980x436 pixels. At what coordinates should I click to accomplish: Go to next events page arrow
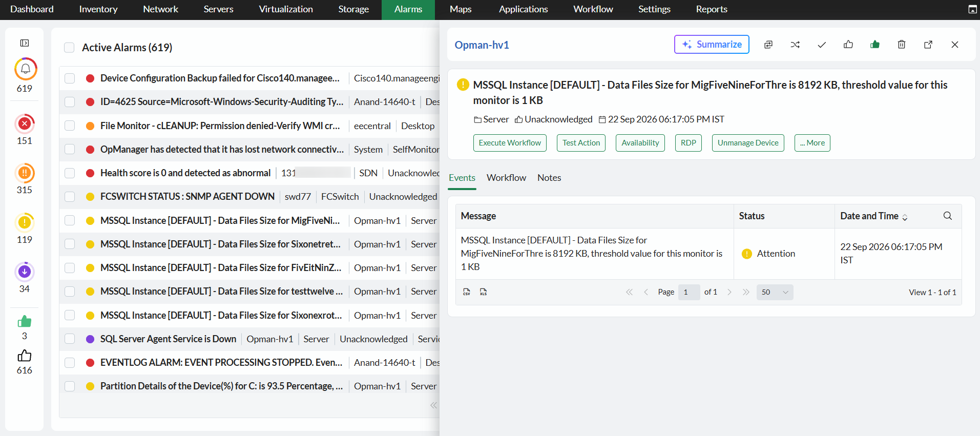(729, 292)
